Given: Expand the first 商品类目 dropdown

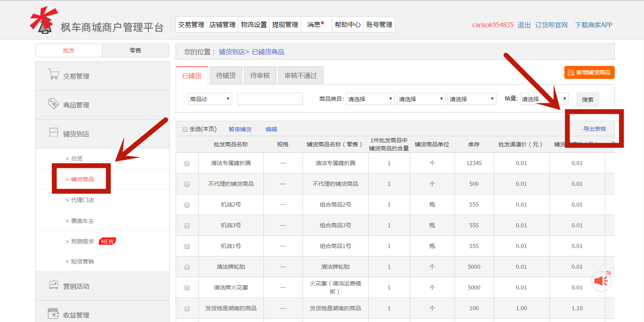Looking at the screenshot, I should point(370,99).
